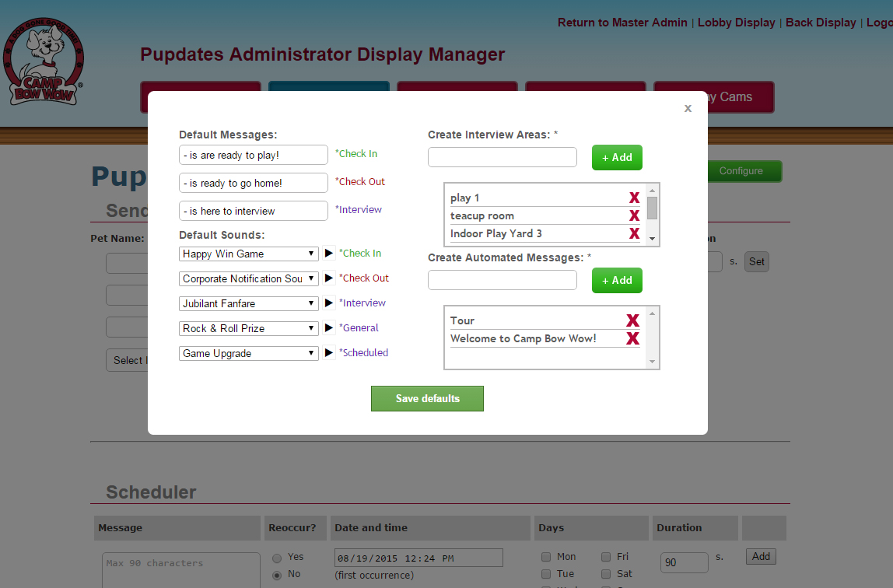The width and height of the screenshot is (893, 588).
Task: Play the General sound preview
Action: tap(328, 328)
